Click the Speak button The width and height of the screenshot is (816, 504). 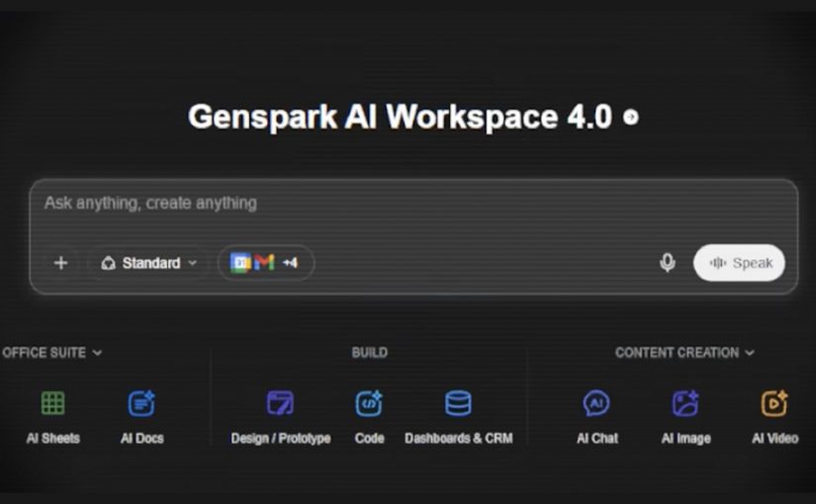pyautogui.click(x=739, y=263)
